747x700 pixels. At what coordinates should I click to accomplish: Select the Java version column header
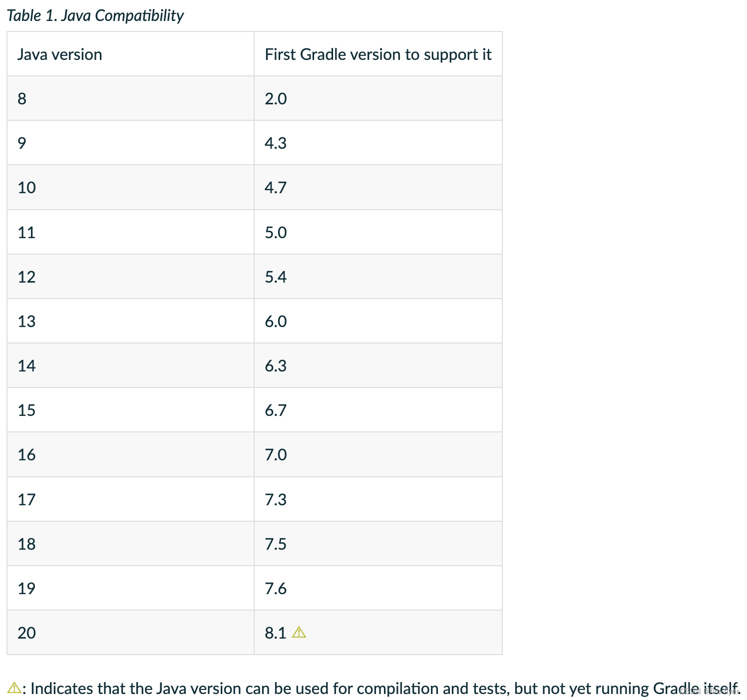[130, 54]
